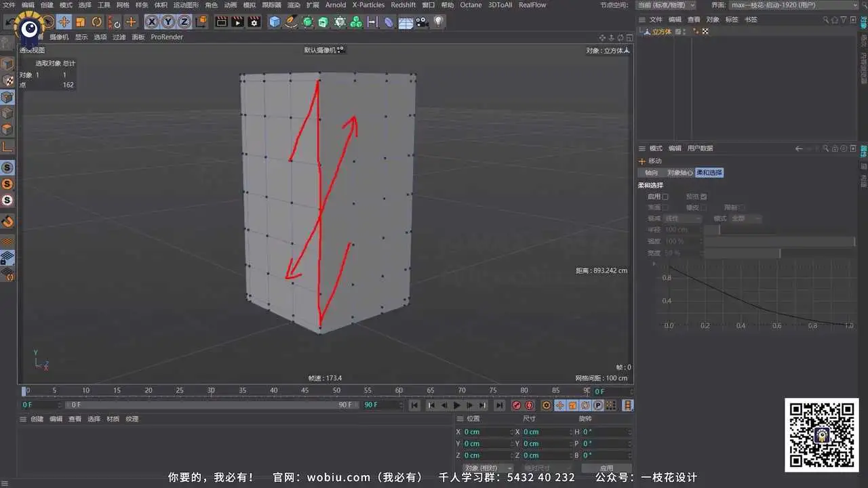The width and height of the screenshot is (868, 488).
Task: Switch to polygon mode in left sidebar
Action: pos(7,129)
